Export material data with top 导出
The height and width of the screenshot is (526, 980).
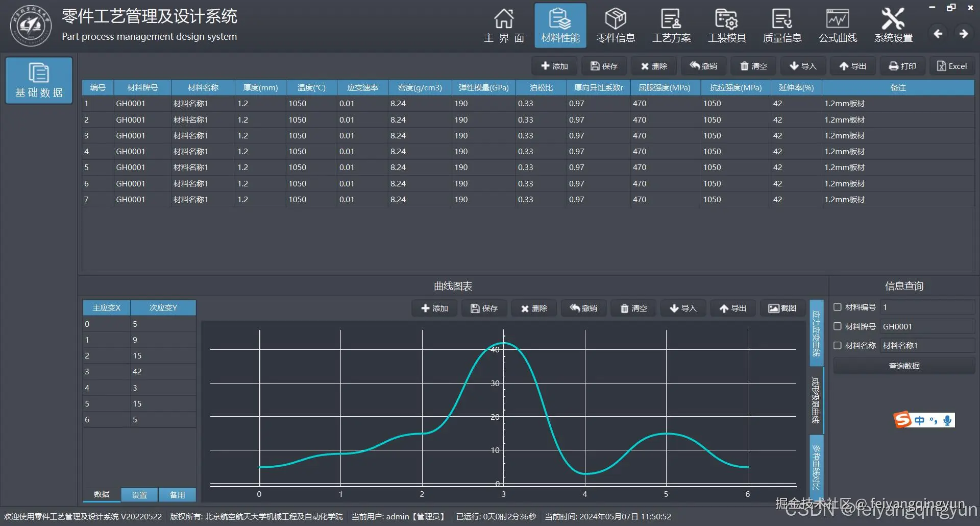pyautogui.click(x=853, y=66)
